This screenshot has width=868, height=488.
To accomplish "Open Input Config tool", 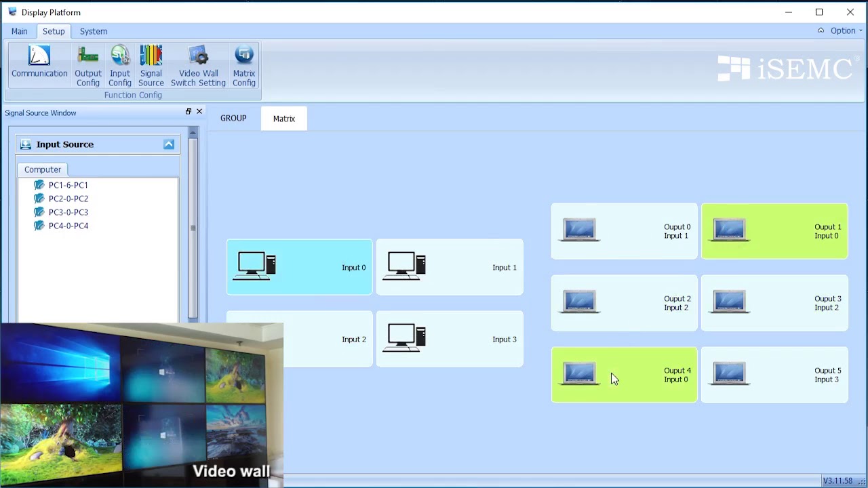I will coord(120,66).
